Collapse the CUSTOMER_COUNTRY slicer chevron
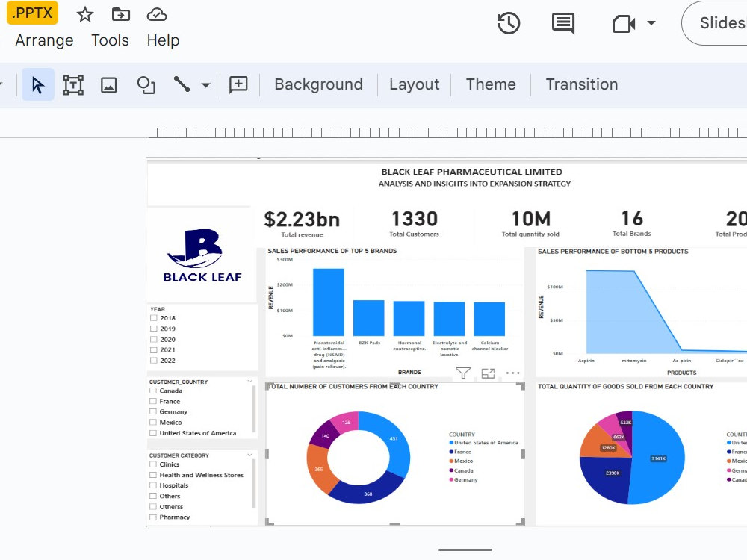This screenshot has height=560, width=747. (249, 382)
